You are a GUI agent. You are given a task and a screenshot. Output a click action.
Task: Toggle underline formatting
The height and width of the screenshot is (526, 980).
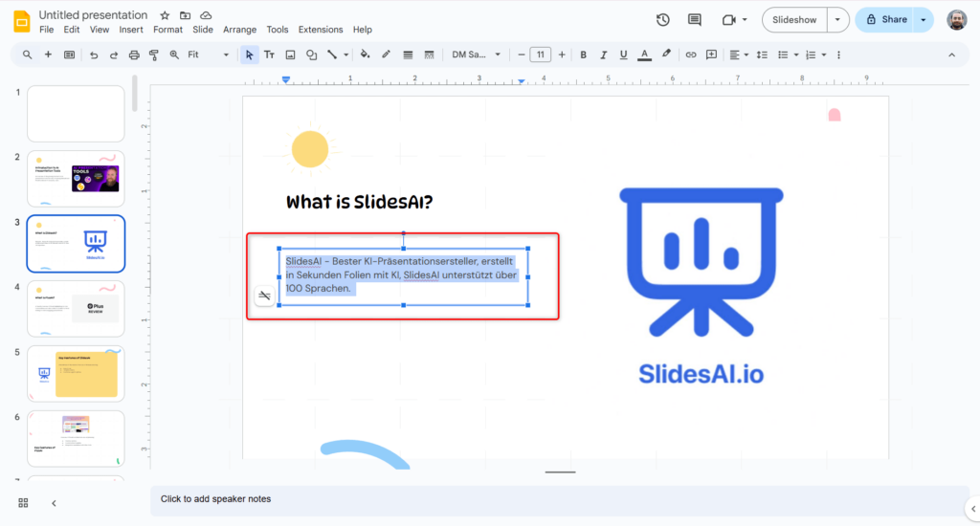624,55
